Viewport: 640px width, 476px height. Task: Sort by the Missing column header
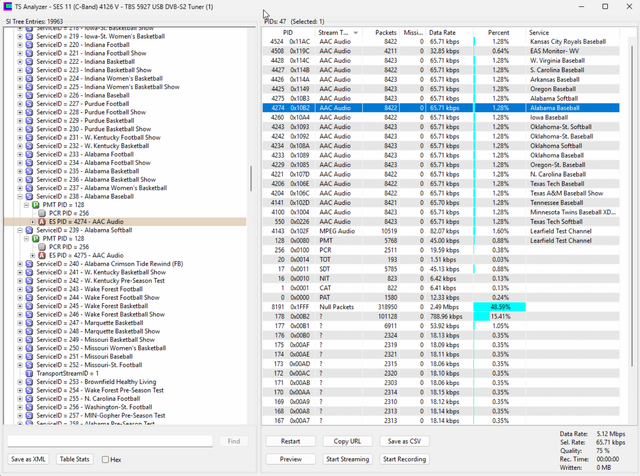(x=412, y=33)
